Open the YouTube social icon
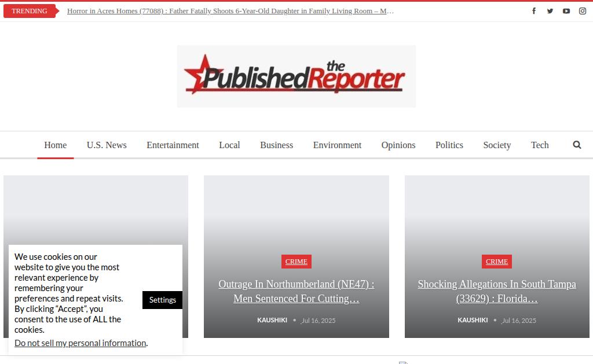Screen dimensions: 593x364 click(x=566, y=11)
